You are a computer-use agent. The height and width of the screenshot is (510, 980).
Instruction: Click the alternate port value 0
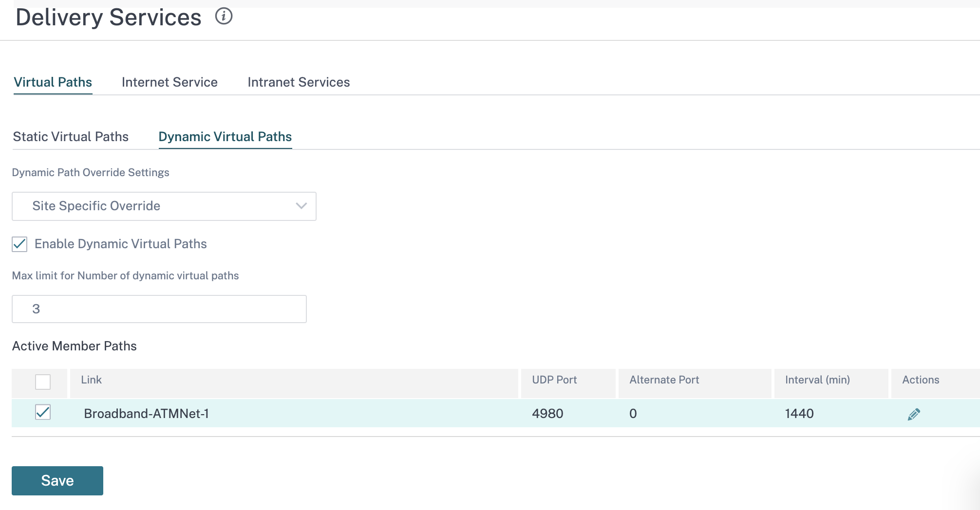click(633, 414)
